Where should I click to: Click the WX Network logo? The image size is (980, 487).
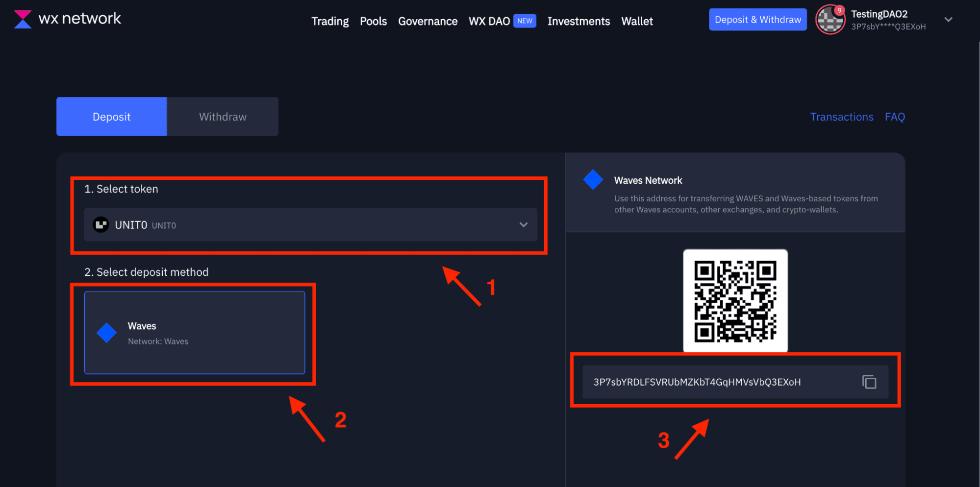coord(67,19)
